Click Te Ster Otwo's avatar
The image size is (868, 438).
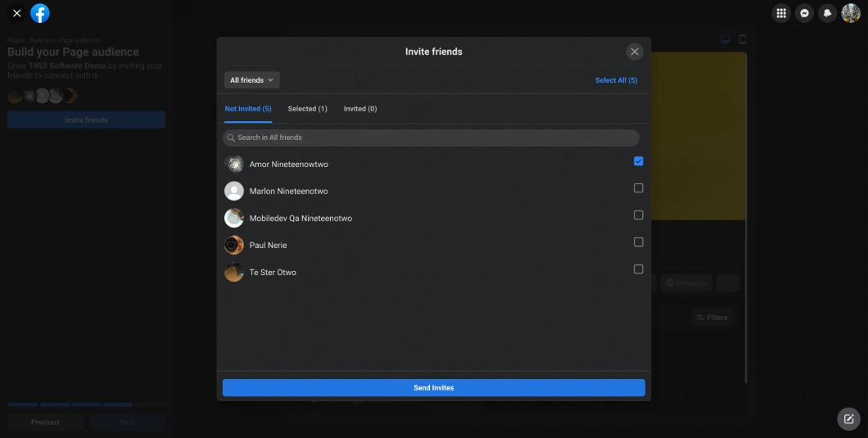click(234, 273)
